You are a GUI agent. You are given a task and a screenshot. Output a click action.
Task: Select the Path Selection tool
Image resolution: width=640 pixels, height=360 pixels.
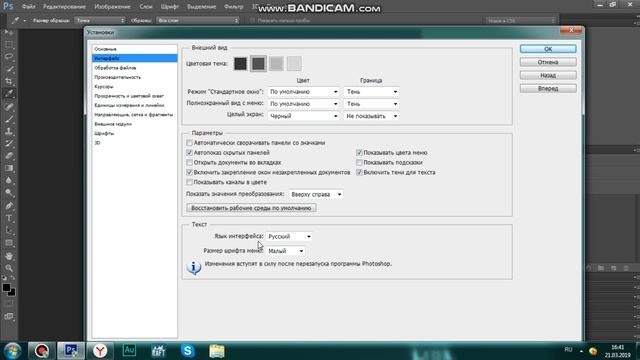[x=9, y=230]
